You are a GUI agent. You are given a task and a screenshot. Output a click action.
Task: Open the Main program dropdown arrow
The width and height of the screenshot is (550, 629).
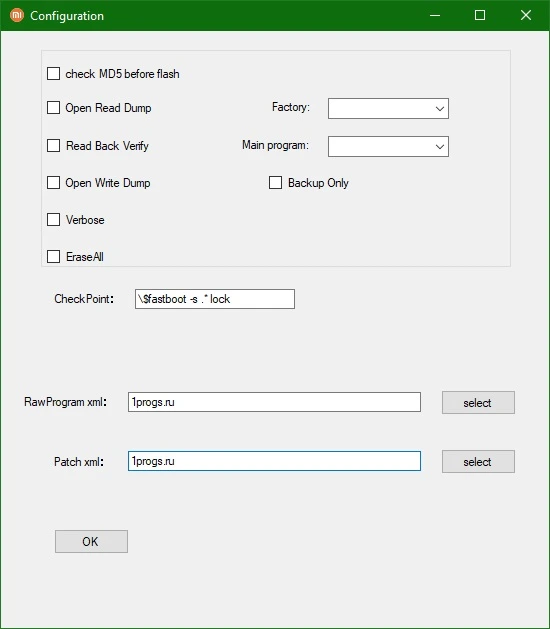click(440, 146)
